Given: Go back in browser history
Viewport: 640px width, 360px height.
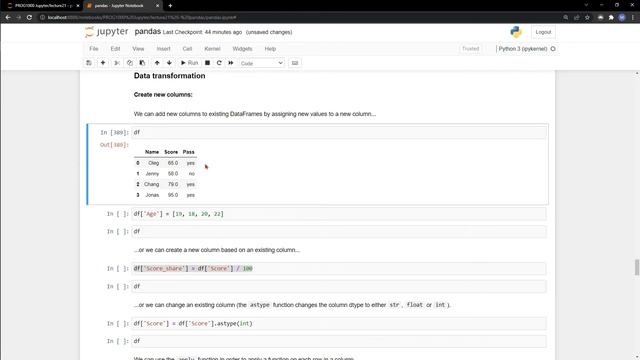Looking at the screenshot, I should click(8, 18).
